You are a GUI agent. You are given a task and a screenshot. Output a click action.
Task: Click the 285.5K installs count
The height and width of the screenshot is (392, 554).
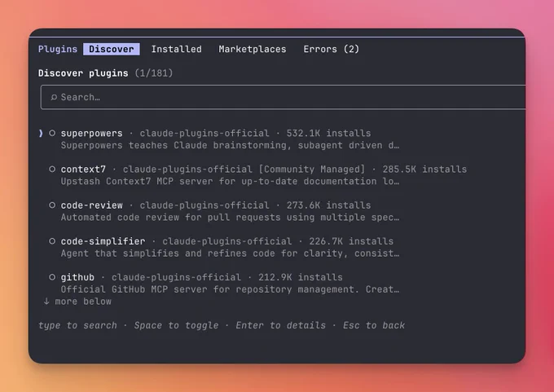(424, 170)
